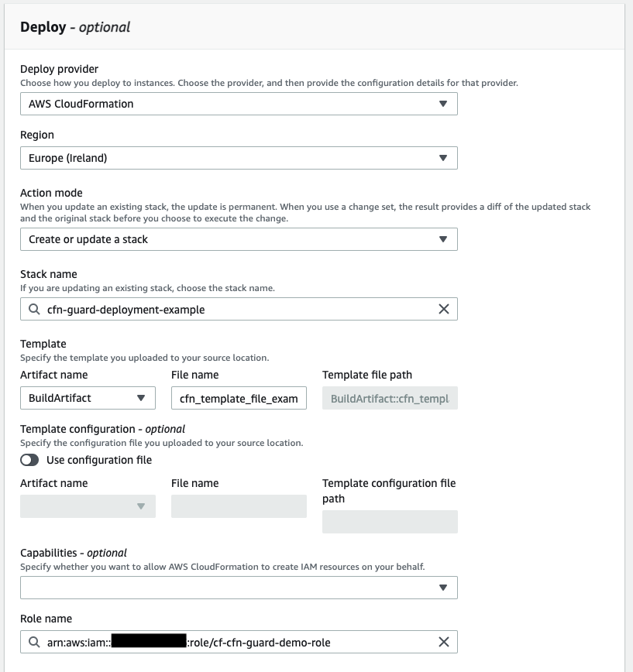Click the search icon in Stack name field
633x672 pixels.
coord(34,309)
